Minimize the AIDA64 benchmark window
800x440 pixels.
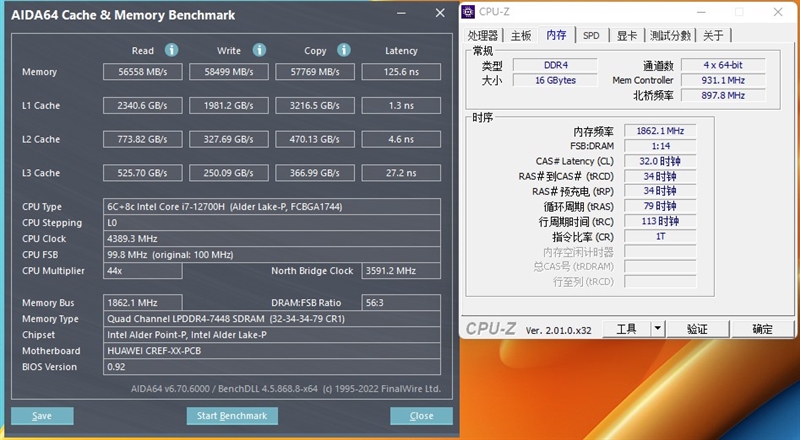click(x=402, y=13)
